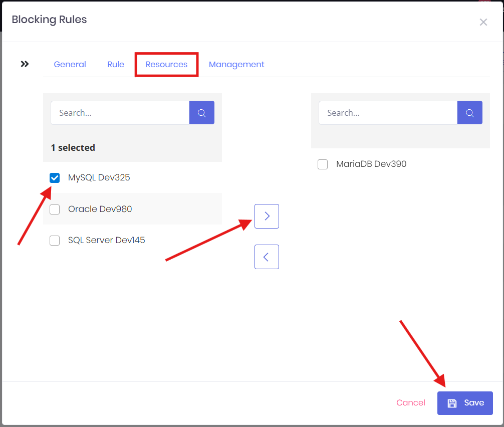Viewport: 504px width, 427px height.
Task: Check the Oracle Dev980 checkbox
Action: point(55,209)
